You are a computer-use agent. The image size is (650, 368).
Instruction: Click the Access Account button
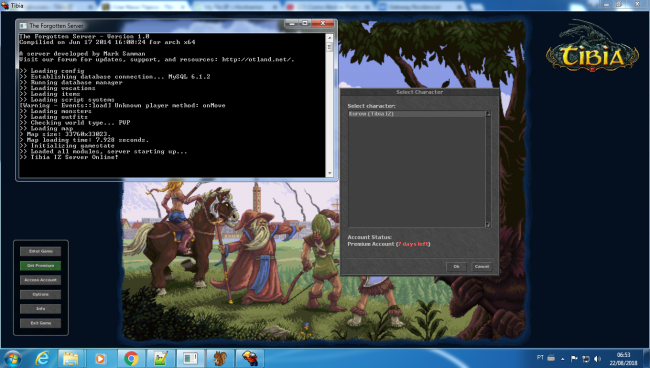pos(41,280)
